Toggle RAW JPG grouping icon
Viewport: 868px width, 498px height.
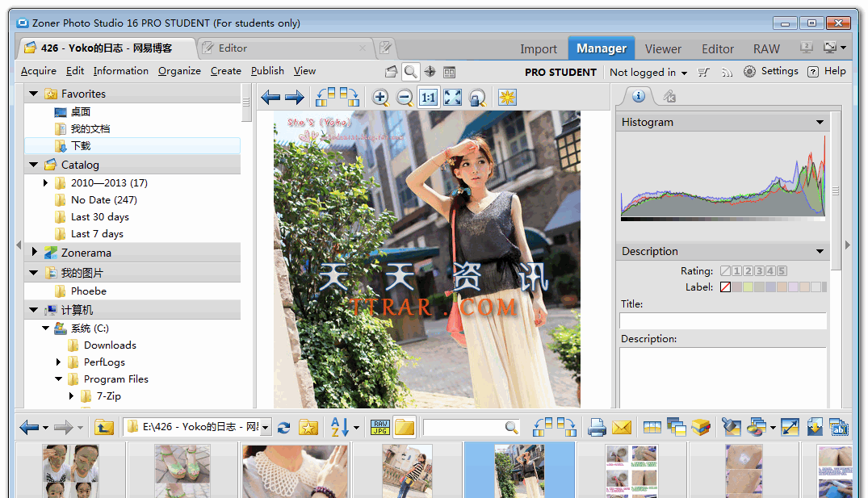[379, 427]
